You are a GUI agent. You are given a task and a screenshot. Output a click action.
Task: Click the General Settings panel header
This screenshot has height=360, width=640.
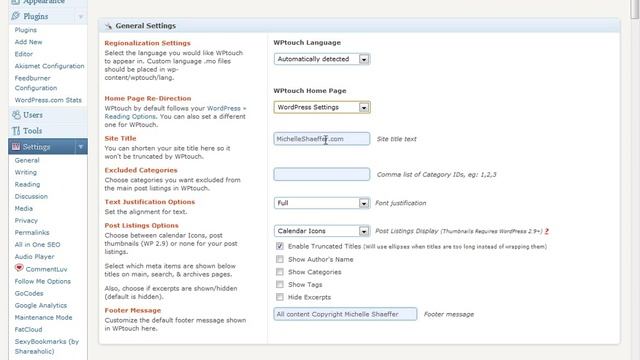pos(359,26)
